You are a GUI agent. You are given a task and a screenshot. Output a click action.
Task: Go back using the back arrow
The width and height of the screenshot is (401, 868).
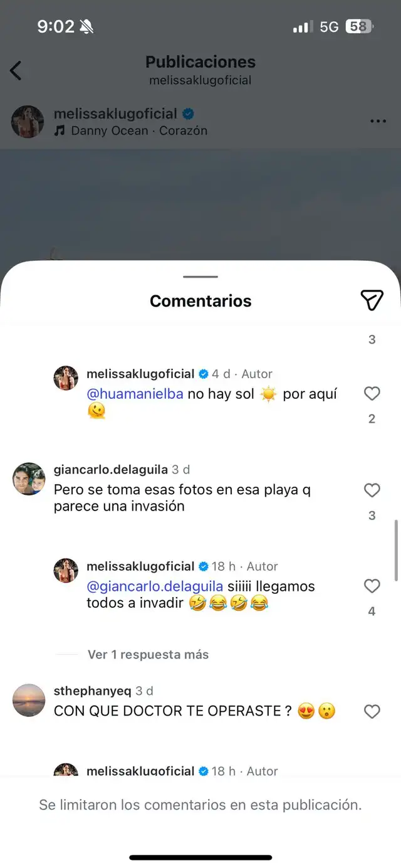pos(16,71)
